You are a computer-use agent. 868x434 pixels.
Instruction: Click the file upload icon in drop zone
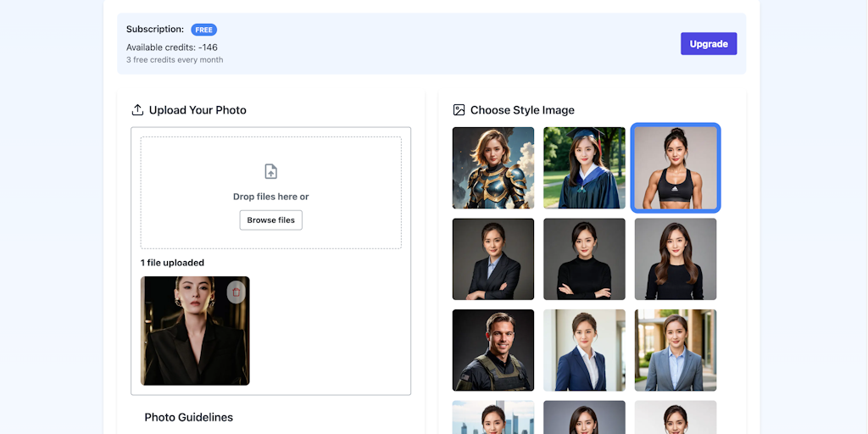pyautogui.click(x=270, y=171)
